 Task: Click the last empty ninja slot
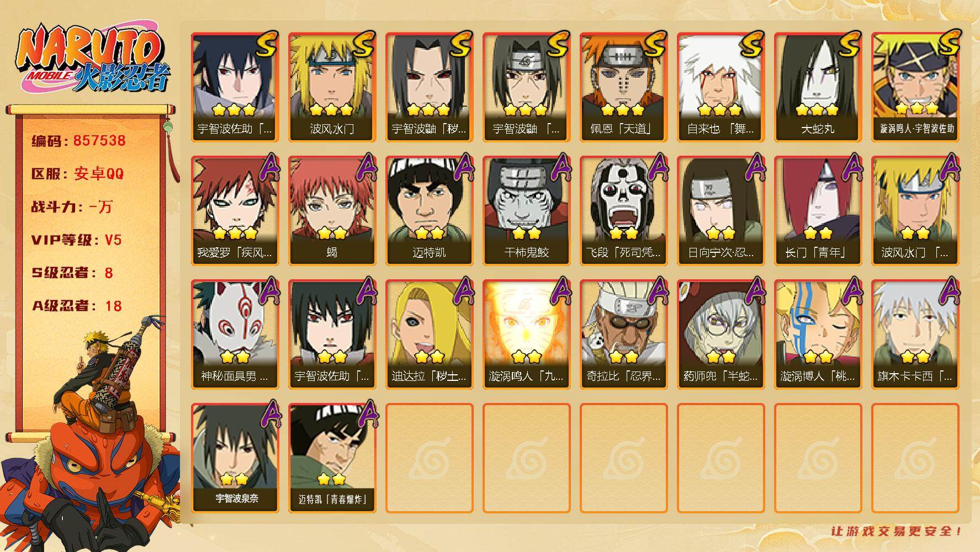click(x=915, y=458)
